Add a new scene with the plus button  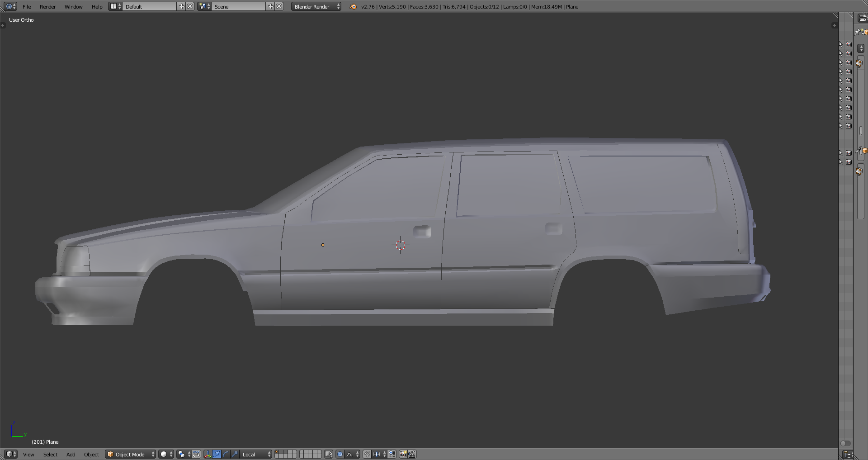(x=271, y=6)
